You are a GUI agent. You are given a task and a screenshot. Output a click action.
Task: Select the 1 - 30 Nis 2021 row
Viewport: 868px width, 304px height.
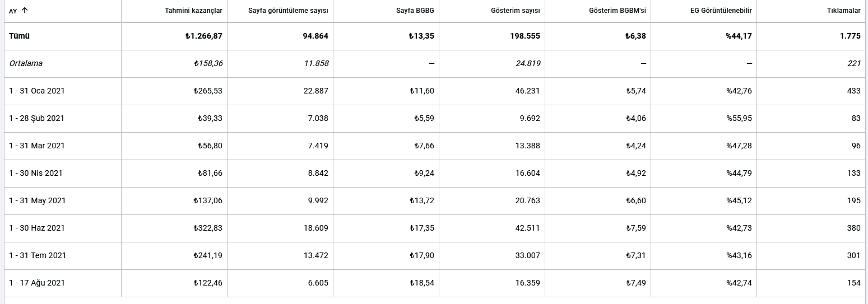434,173
